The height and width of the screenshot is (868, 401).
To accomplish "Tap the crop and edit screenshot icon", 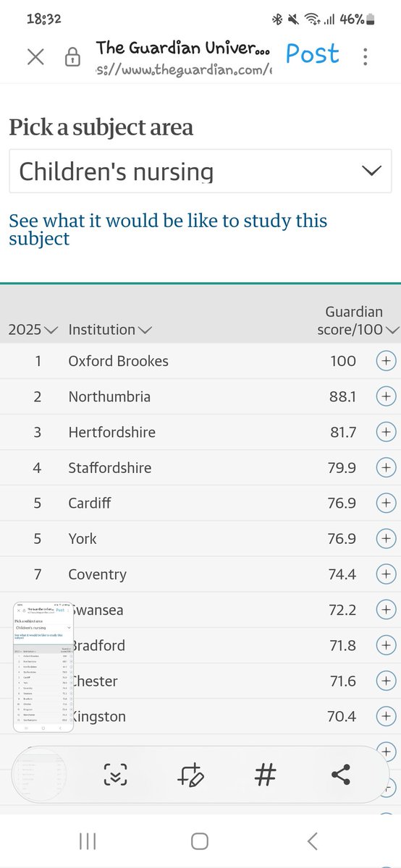I will [x=190, y=775].
